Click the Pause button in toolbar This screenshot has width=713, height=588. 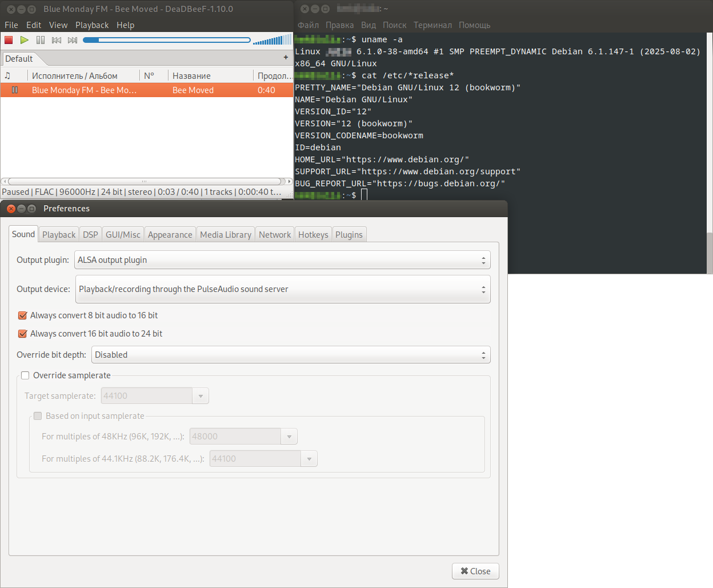pyautogui.click(x=41, y=40)
